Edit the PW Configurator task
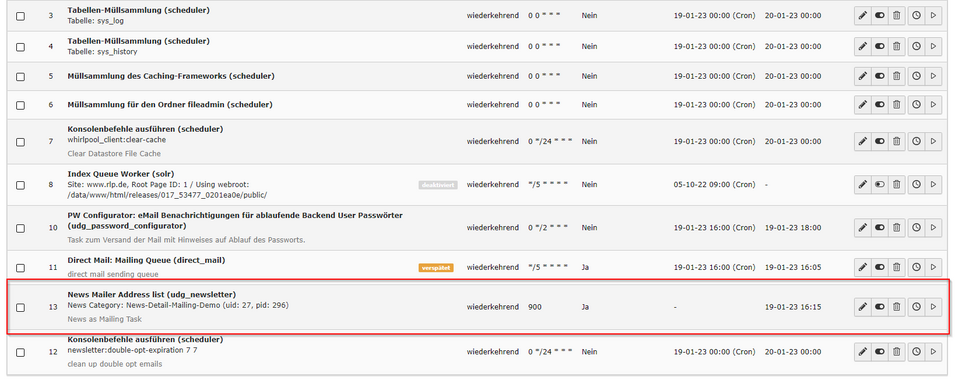The width and height of the screenshot is (955, 380). coord(862,227)
